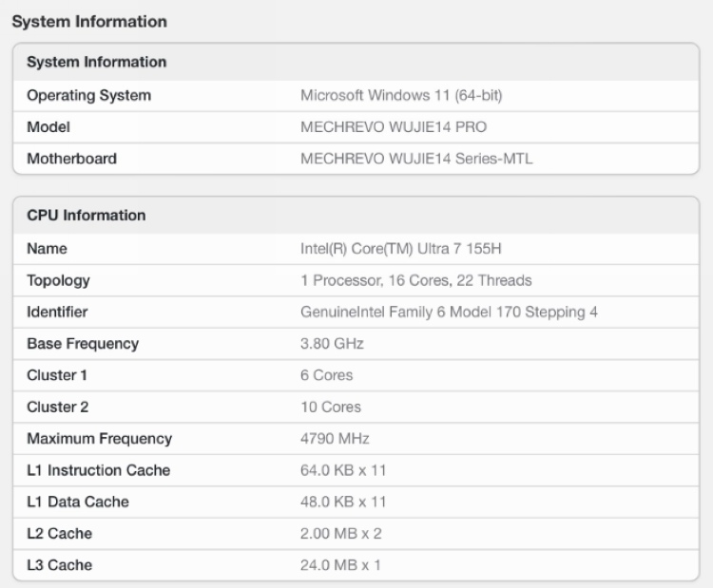Image resolution: width=713 pixels, height=588 pixels.
Task: Click the 'L1 Instruction Cache' label
Action: tap(99, 470)
